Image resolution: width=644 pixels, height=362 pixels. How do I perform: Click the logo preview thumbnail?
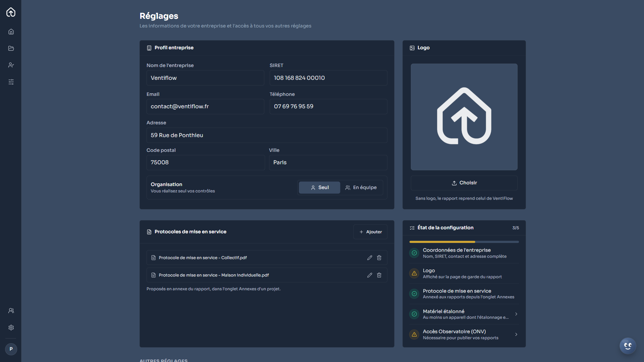464,117
